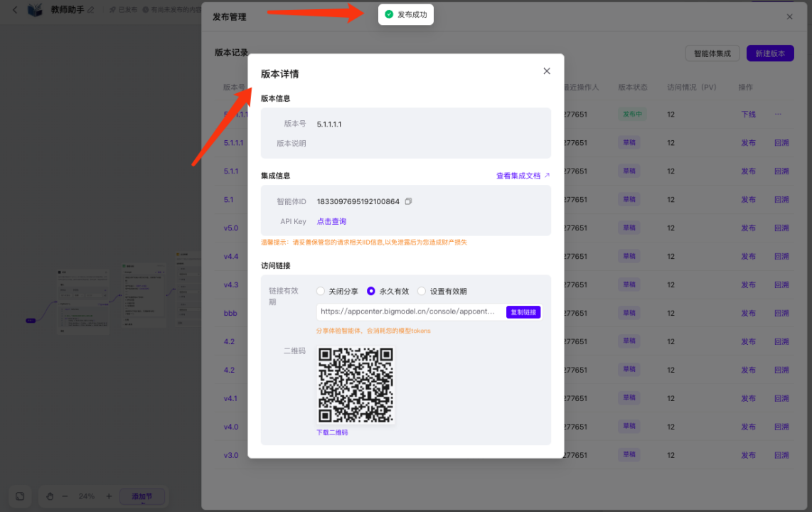Screen dimensions: 812x512
Task: Zoom out with the minus icon
Action: point(65,496)
